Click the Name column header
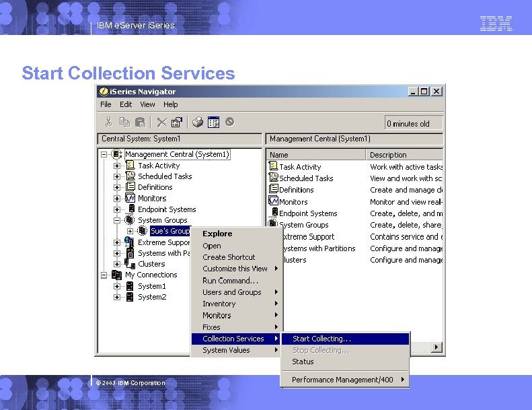This screenshot has height=410, width=532. tap(316, 155)
